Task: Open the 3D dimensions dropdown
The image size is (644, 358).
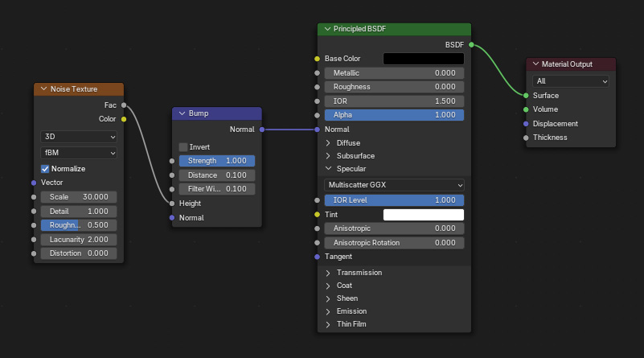Action: coord(79,137)
